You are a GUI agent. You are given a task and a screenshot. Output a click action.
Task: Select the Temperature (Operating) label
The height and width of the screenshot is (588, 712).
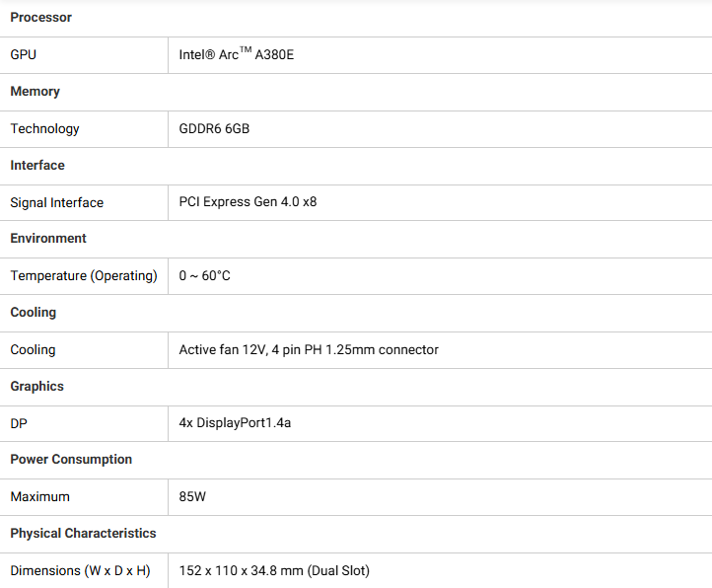[x=84, y=276]
